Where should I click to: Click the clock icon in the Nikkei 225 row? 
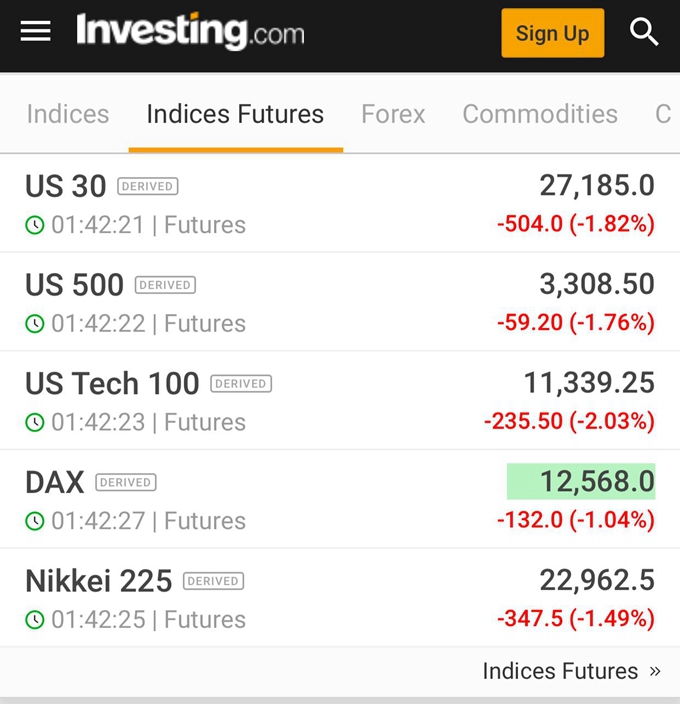point(35,620)
